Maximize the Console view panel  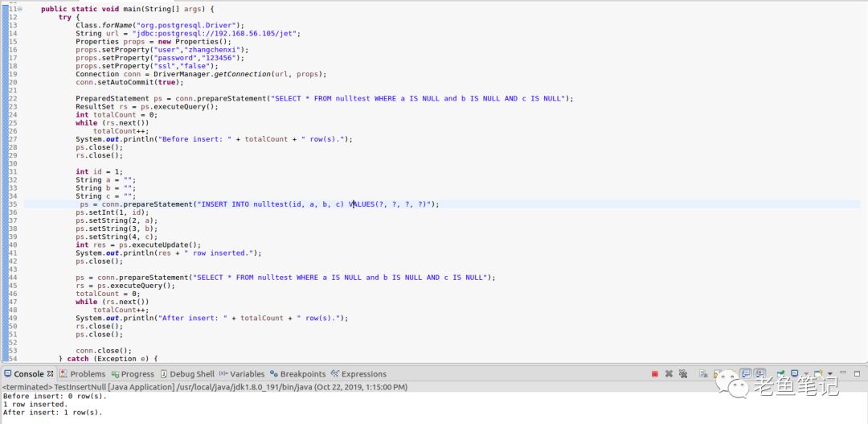point(857,373)
